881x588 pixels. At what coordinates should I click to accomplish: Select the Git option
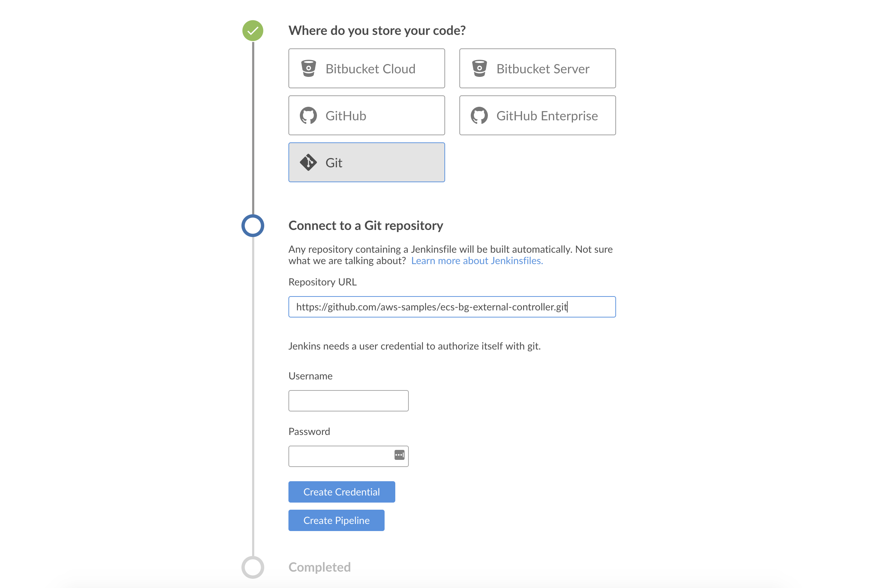click(x=366, y=162)
